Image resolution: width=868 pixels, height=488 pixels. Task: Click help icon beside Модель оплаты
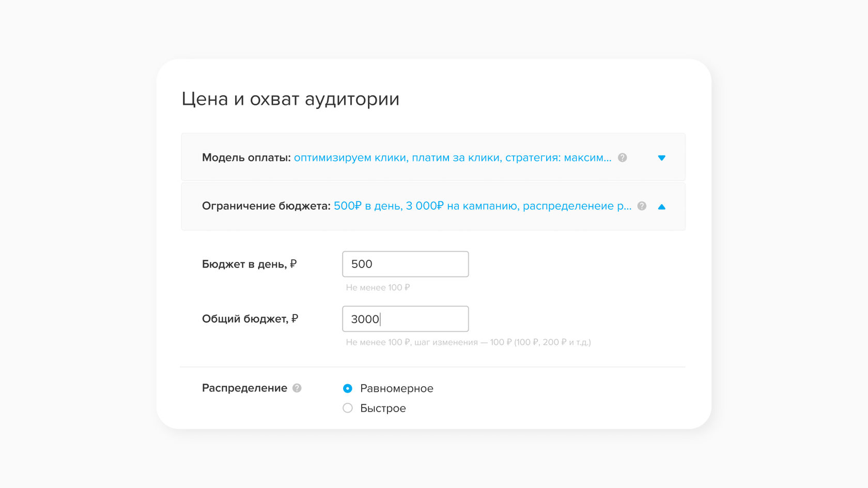click(x=623, y=158)
